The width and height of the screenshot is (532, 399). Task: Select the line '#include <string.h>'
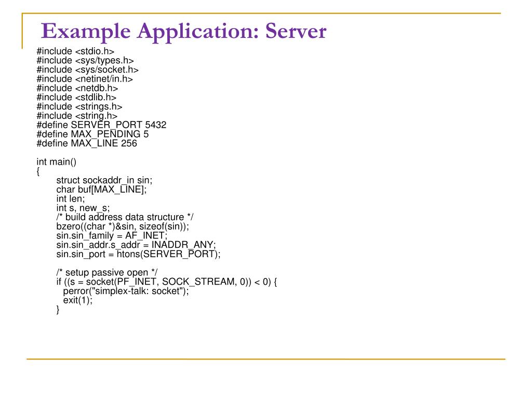[x=77, y=116]
